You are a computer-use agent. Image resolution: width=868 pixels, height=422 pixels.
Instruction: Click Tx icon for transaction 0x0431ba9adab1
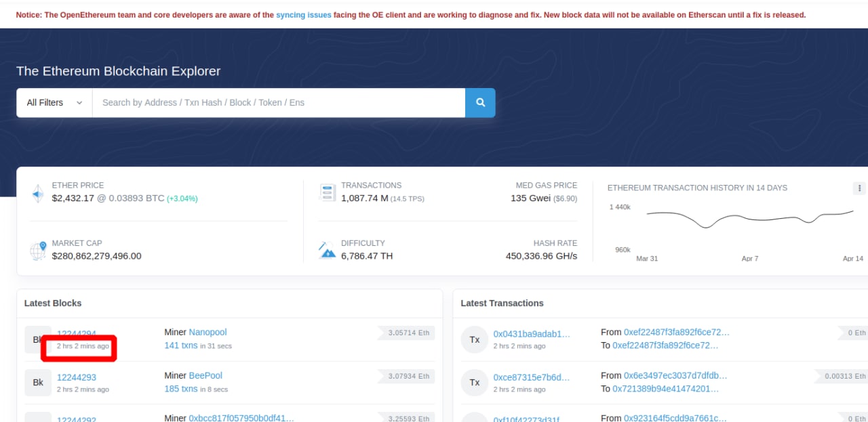click(475, 339)
